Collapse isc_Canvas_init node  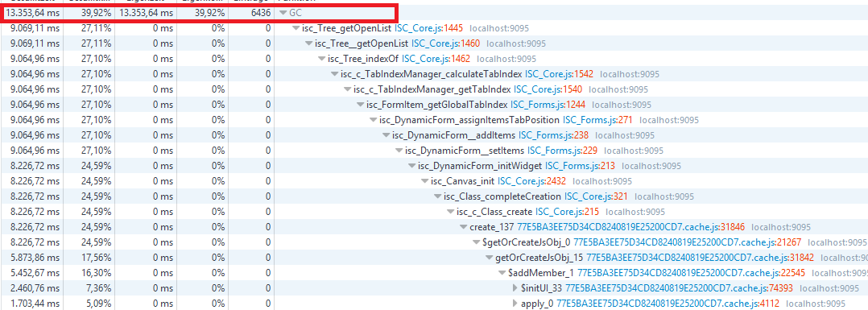pyautogui.click(x=424, y=181)
